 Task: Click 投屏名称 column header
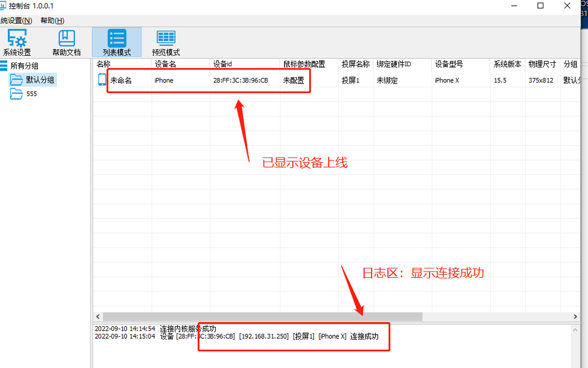[356, 64]
